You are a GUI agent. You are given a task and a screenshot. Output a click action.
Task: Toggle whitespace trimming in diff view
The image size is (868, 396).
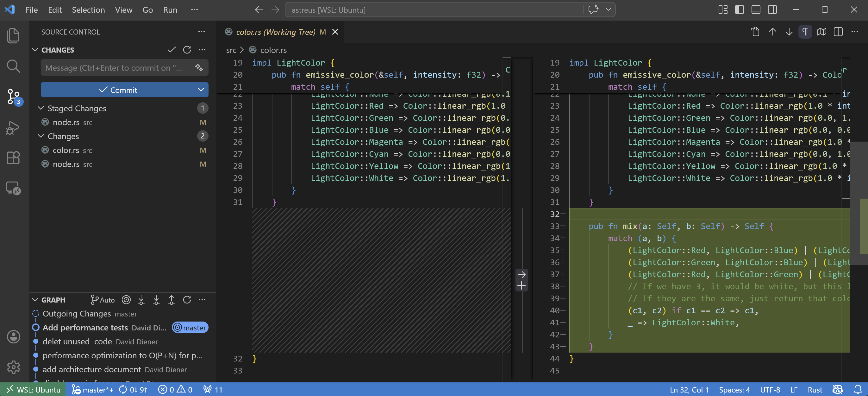click(805, 32)
